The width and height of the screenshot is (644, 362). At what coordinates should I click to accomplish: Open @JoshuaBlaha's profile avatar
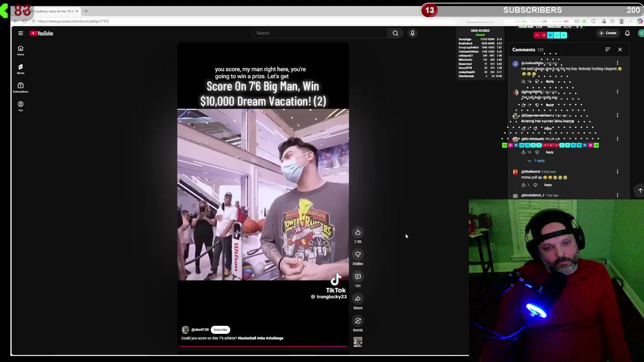tap(515, 64)
